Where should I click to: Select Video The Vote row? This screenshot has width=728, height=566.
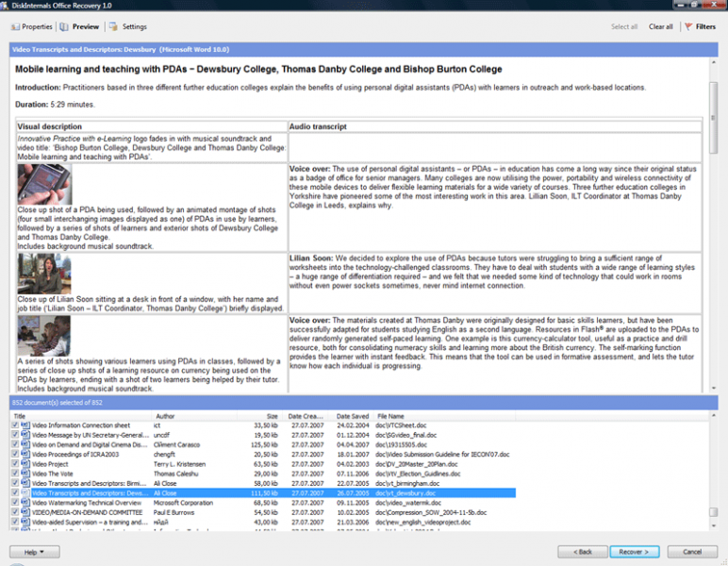(x=263, y=474)
